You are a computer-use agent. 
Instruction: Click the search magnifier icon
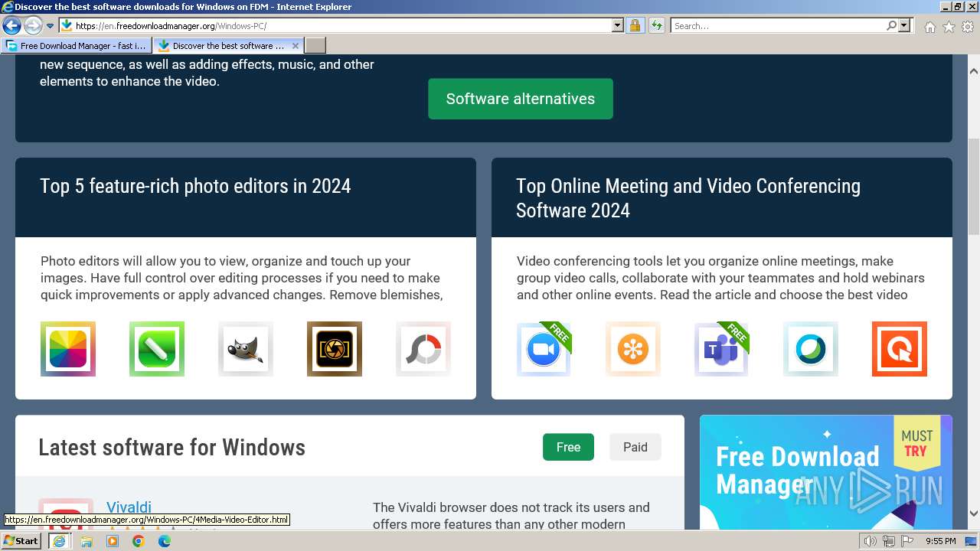click(x=891, y=25)
